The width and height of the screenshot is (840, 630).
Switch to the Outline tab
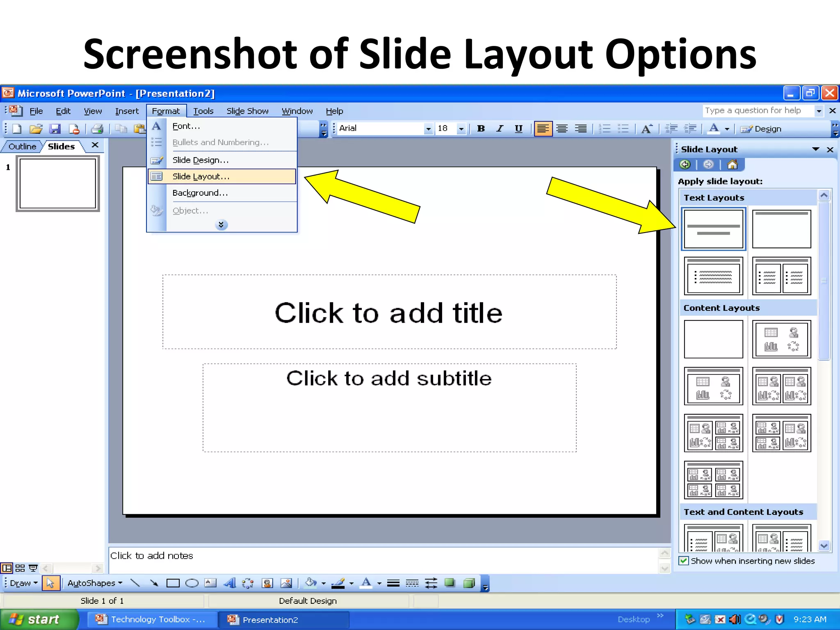[x=22, y=146]
